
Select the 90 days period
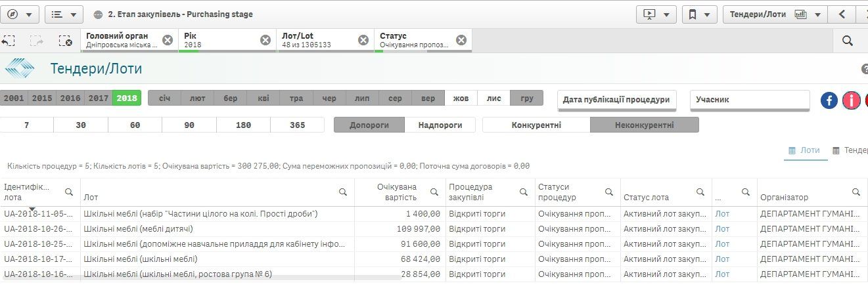[x=189, y=125]
